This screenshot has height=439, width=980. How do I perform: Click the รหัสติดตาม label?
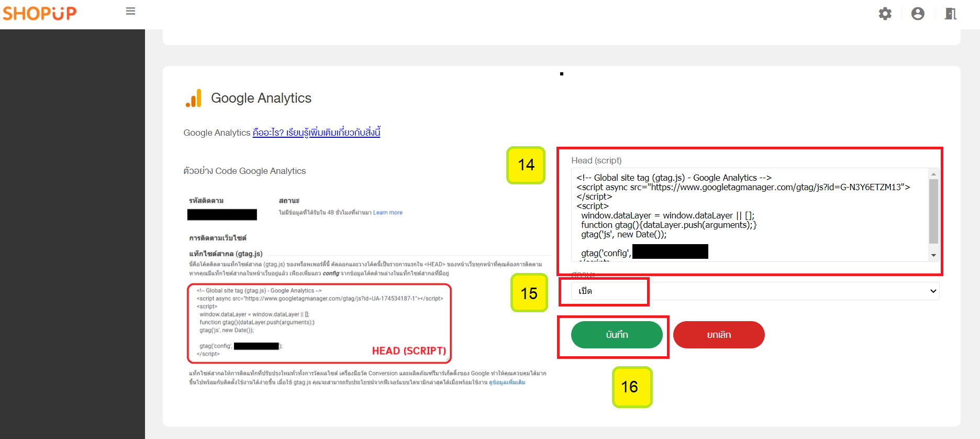tap(206, 201)
